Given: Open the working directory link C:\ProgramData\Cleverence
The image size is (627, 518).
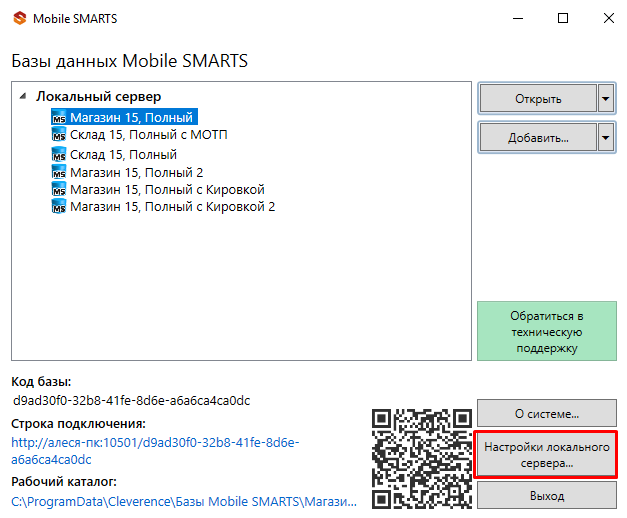Looking at the screenshot, I should click(184, 501).
